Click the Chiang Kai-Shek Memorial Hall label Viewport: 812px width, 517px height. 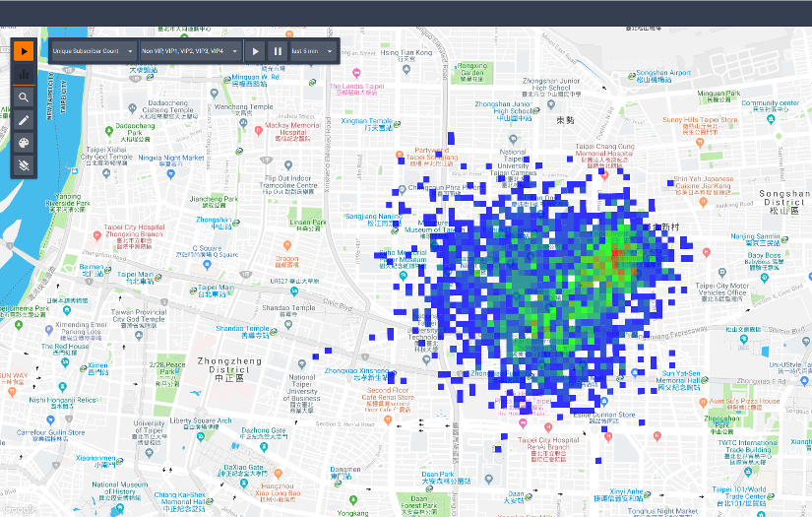(180, 501)
